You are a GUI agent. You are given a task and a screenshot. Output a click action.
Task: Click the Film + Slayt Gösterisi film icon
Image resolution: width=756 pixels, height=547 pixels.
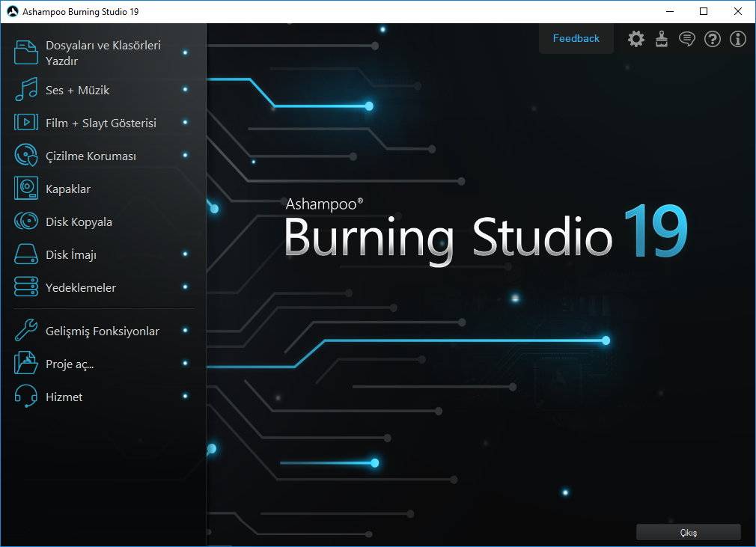[x=26, y=123]
